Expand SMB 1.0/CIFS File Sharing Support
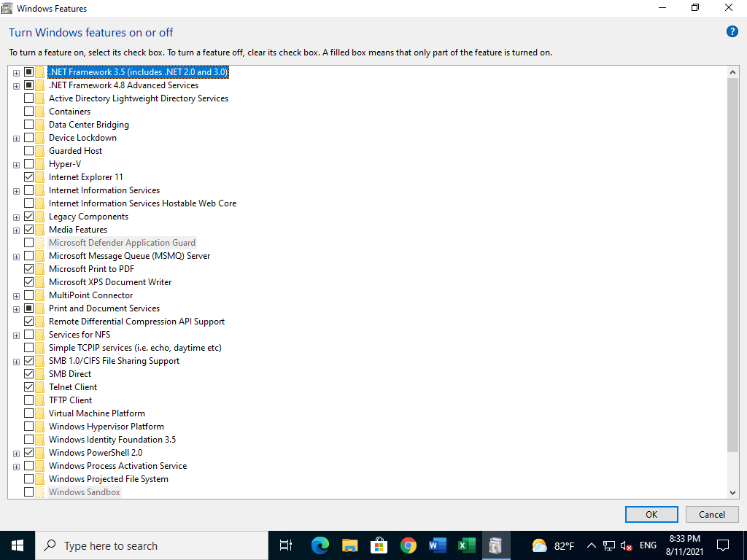 pyautogui.click(x=16, y=362)
